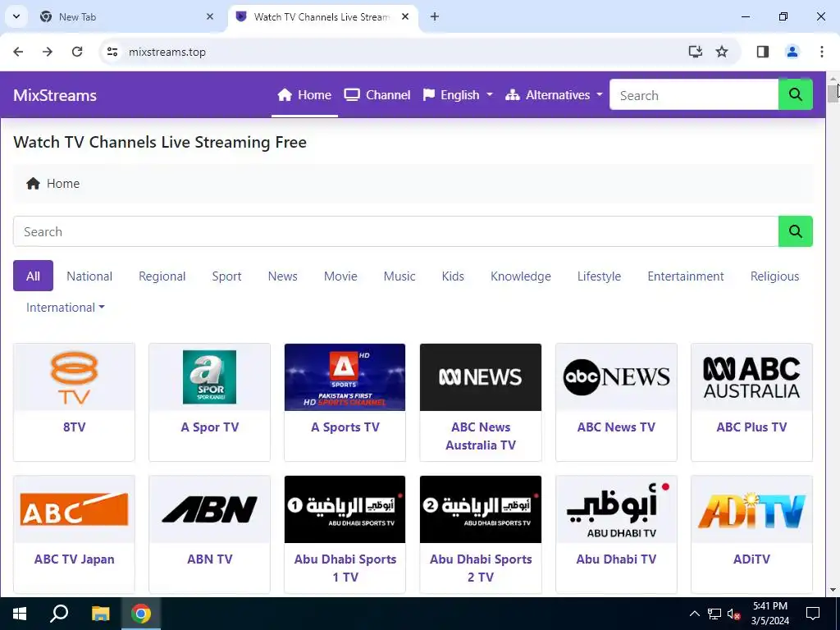Click the install app icon in the address bar
Viewport: 840px width, 630px height.
pyautogui.click(x=696, y=52)
